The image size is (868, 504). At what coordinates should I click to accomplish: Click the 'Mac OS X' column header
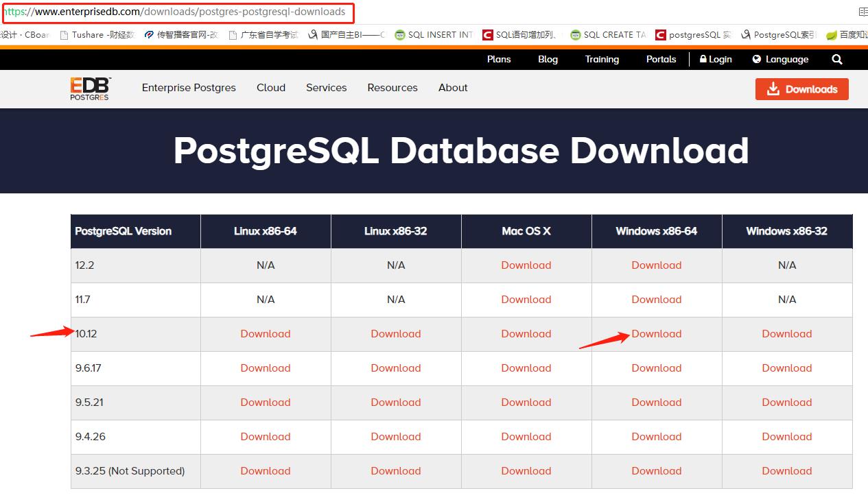tap(526, 231)
